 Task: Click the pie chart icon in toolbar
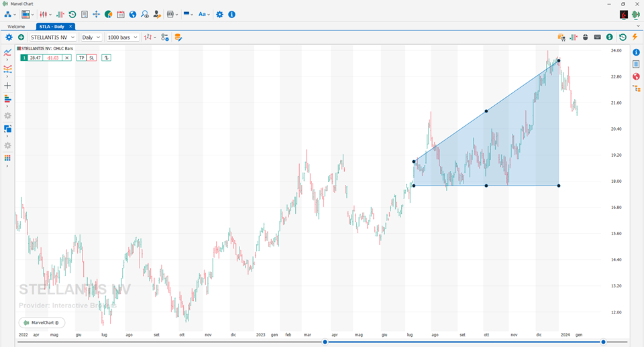click(x=109, y=14)
